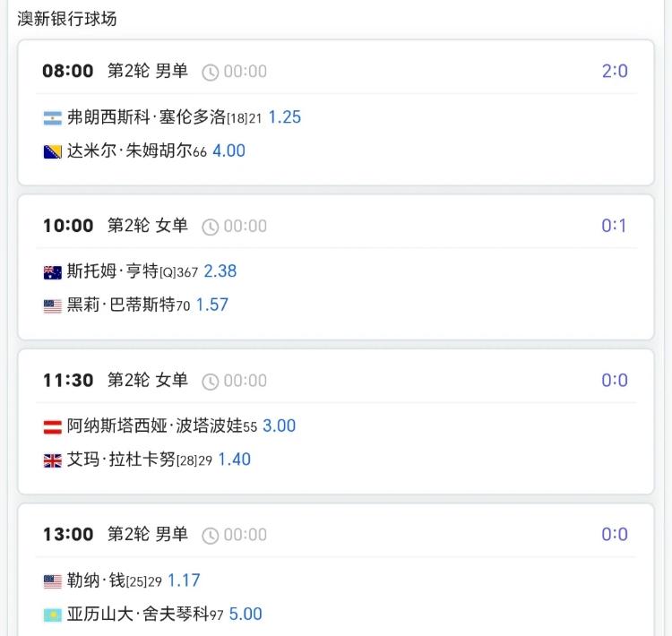Click the UK flag beside 艾玛·拉杜卡努
Viewport: 672px width, 636px height.
(x=52, y=460)
